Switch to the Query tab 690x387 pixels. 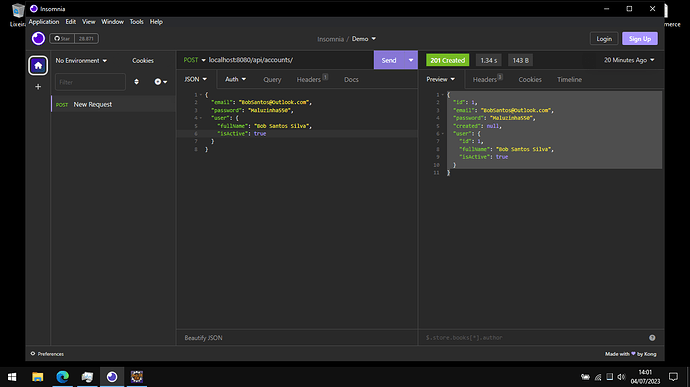pos(272,80)
